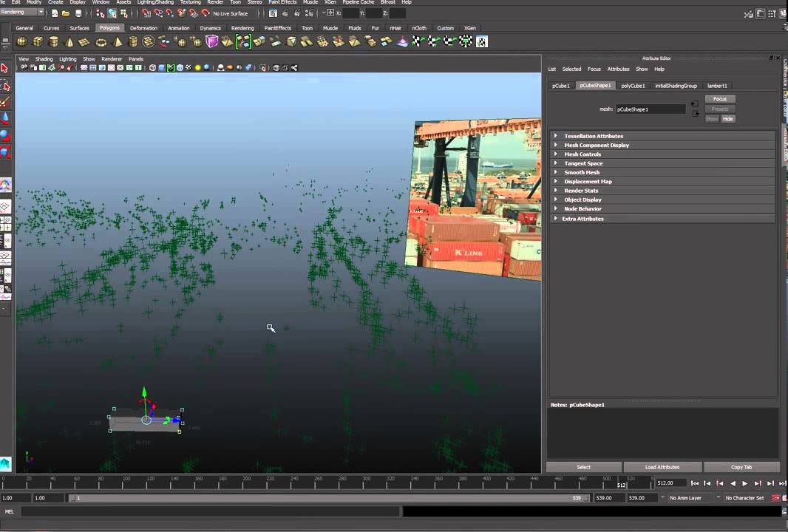
Task: Save the scene with the disk icon
Action: point(78,13)
